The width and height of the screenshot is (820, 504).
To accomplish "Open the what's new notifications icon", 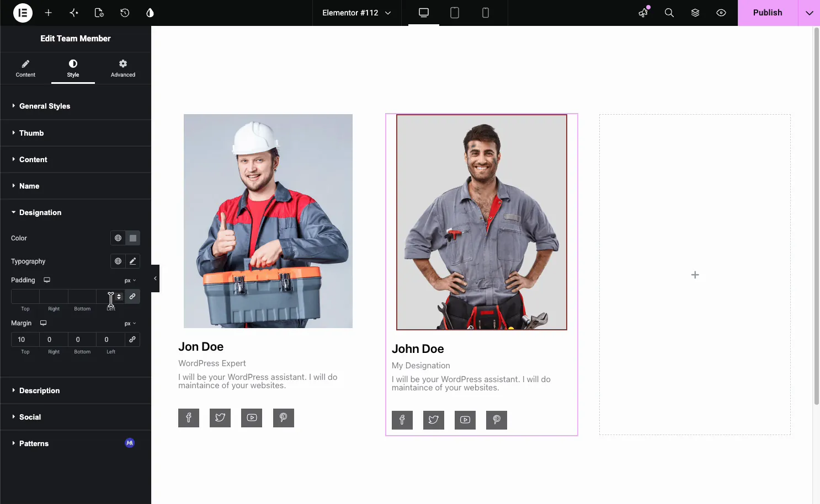I will pyautogui.click(x=643, y=13).
